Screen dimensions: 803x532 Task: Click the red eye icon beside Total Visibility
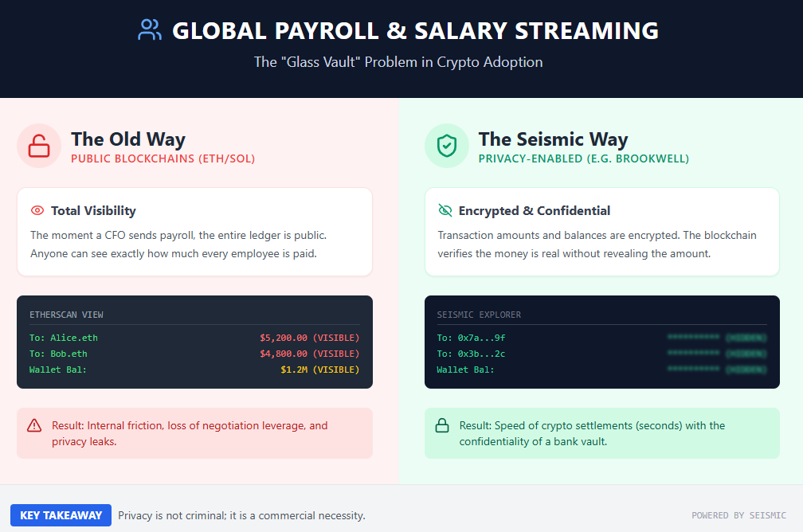coord(37,210)
